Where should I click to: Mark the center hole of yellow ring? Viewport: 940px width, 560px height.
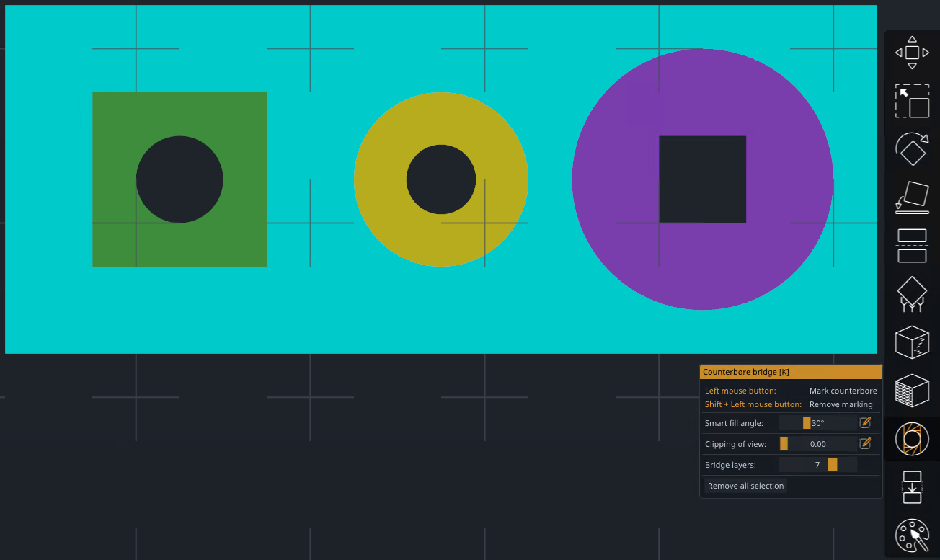point(441,179)
